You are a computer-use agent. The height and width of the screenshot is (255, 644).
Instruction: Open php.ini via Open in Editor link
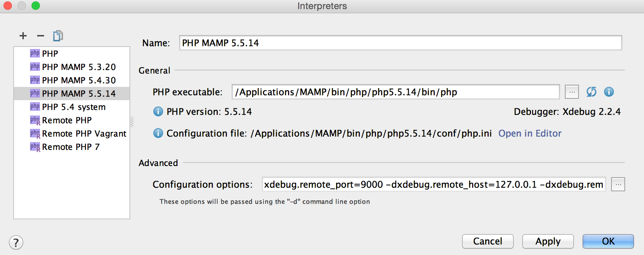(530, 133)
